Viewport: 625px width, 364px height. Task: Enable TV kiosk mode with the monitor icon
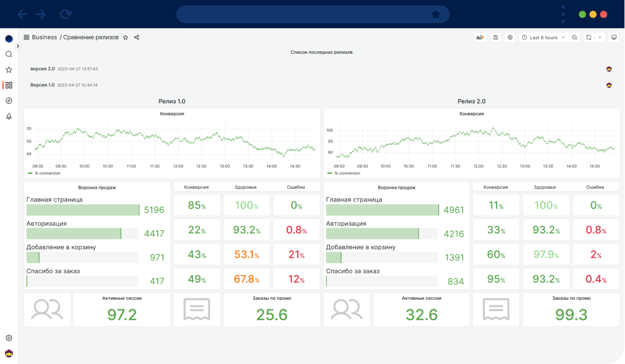pos(614,37)
